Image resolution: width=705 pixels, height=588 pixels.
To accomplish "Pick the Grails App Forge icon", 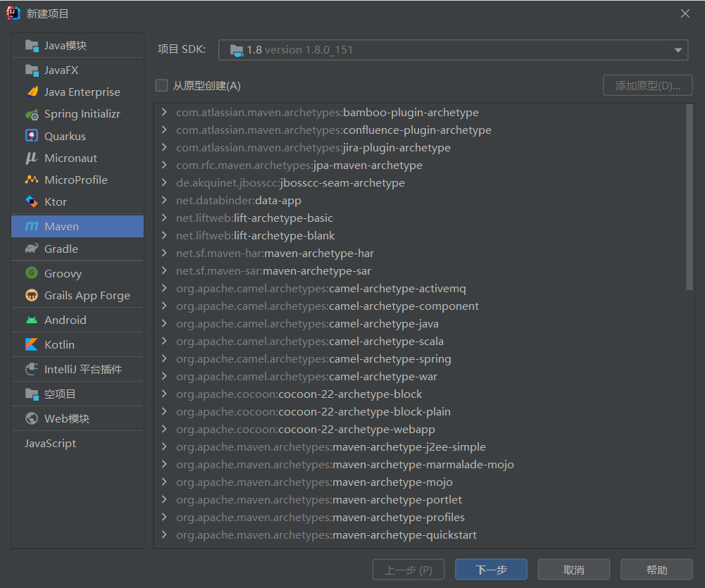I will point(32,296).
